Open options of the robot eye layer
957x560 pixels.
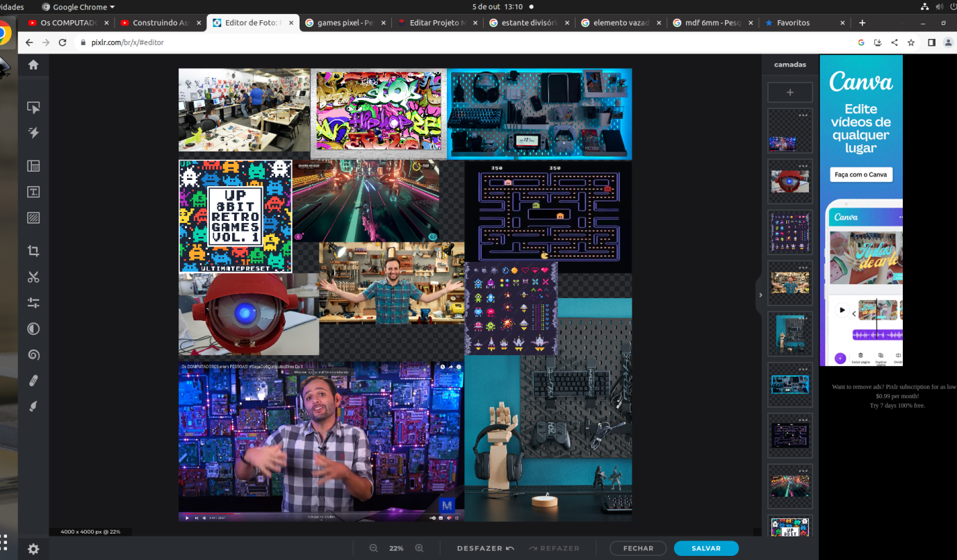(803, 165)
